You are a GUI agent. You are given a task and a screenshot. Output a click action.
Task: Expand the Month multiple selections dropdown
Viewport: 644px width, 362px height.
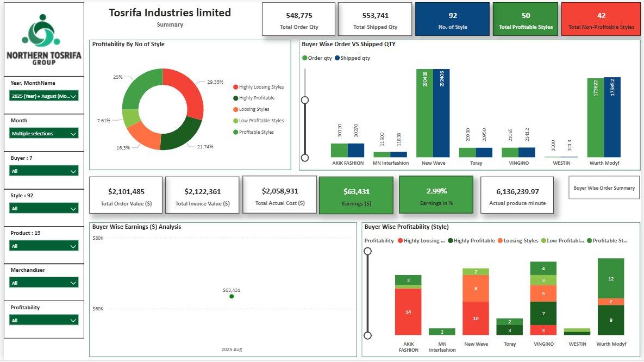pos(43,134)
